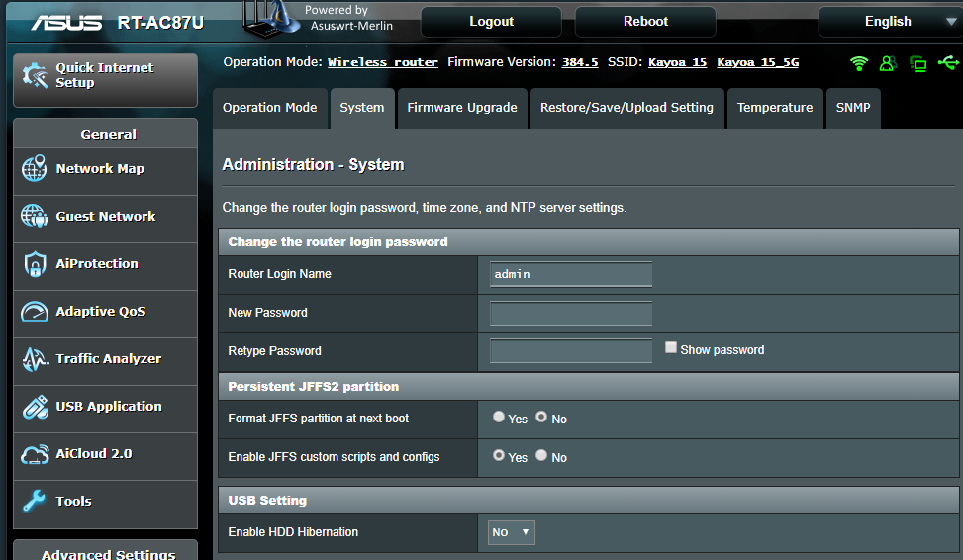This screenshot has width=963, height=560.
Task: Open the Enable HDD Hibernation dropdown
Action: point(512,532)
